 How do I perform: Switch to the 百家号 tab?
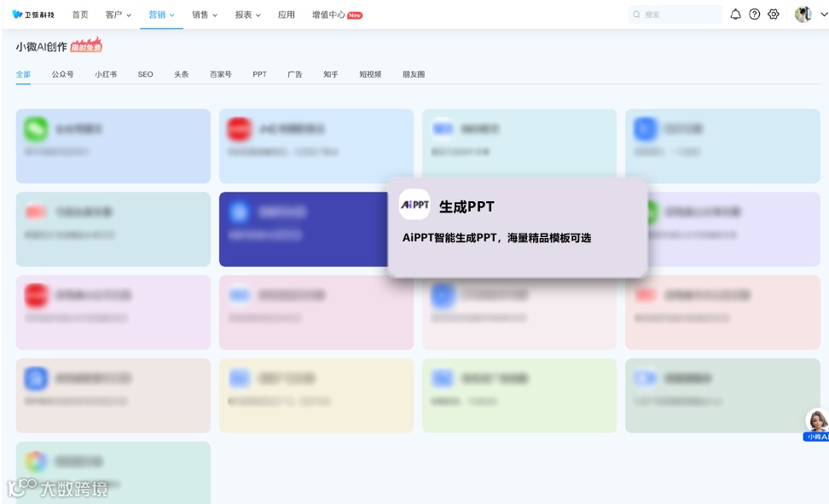(x=220, y=74)
